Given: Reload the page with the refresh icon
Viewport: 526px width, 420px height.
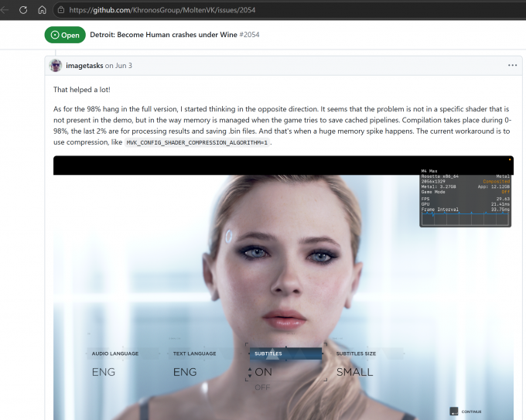Looking at the screenshot, I should point(23,10).
